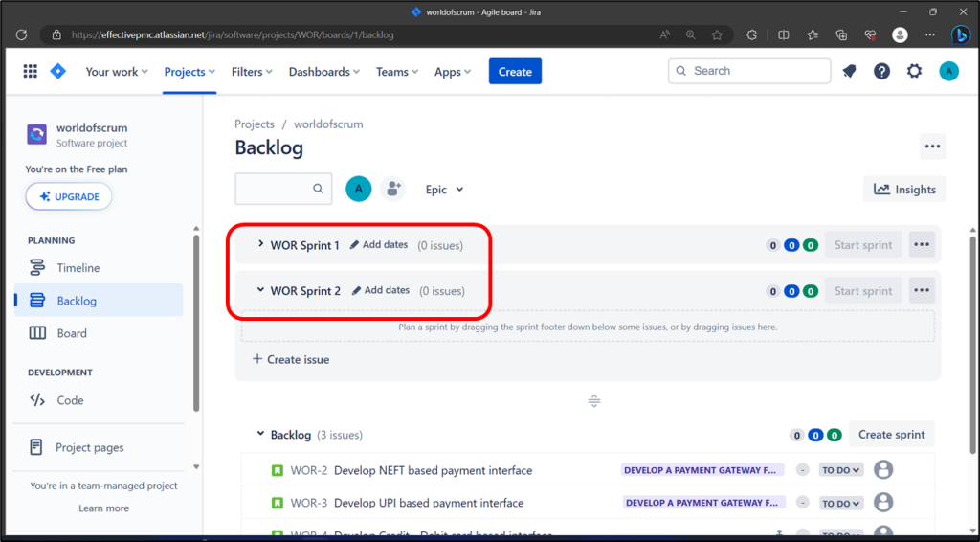Click Start sprint for WOR Sprint 2
Viewport: 980px width, 542px height.
863,291
